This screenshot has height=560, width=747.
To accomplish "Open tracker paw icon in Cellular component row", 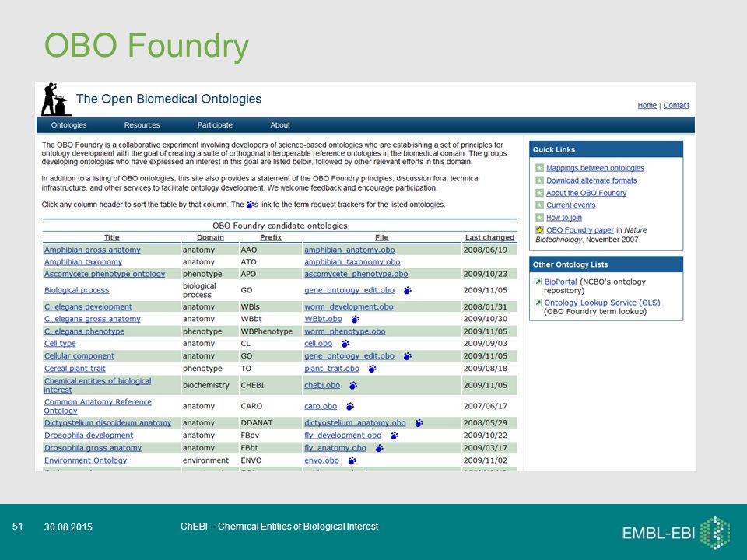I will [407, 356].
